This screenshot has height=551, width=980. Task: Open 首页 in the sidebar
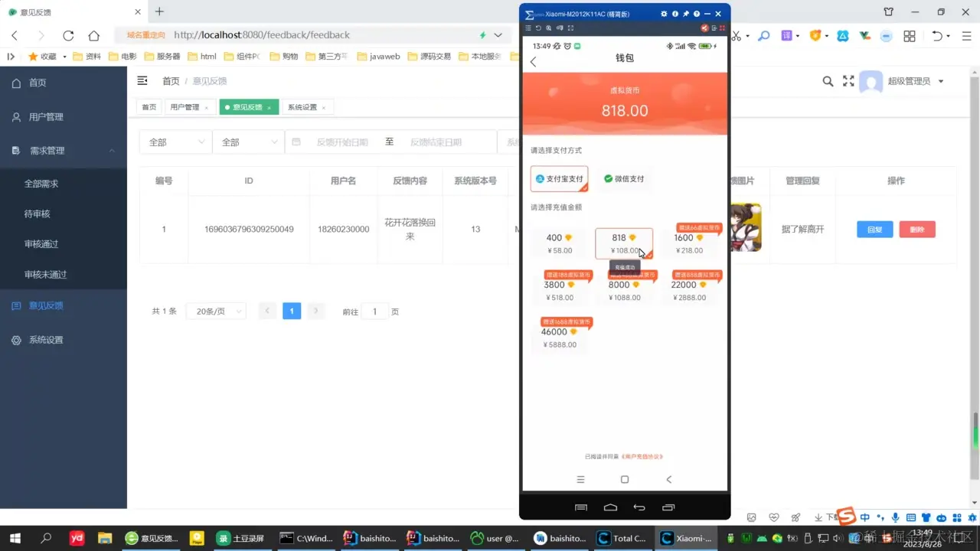point(64,83)
